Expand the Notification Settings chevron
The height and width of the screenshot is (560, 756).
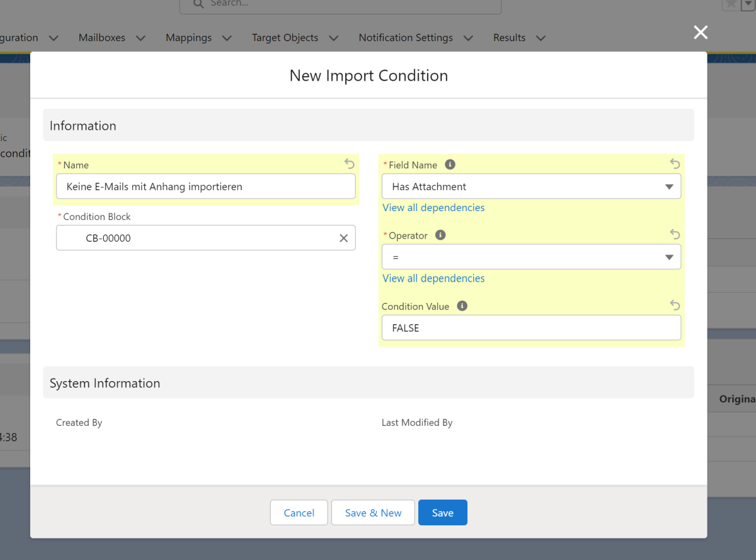tap(468, 38)
